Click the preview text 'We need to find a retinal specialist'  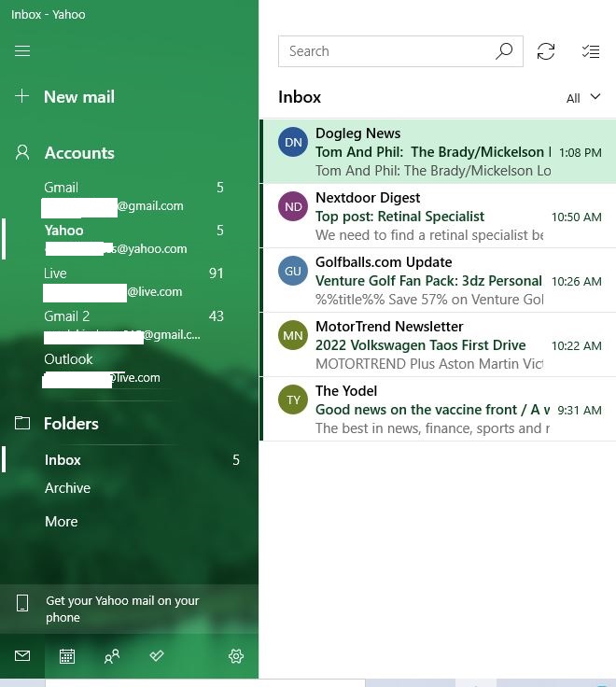[429, 235]
